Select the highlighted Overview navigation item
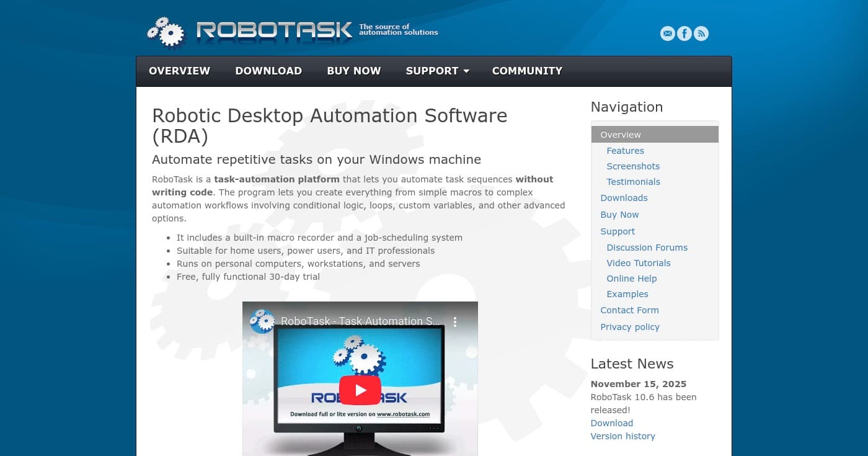868x456 pixels. [x=620, y=135]
